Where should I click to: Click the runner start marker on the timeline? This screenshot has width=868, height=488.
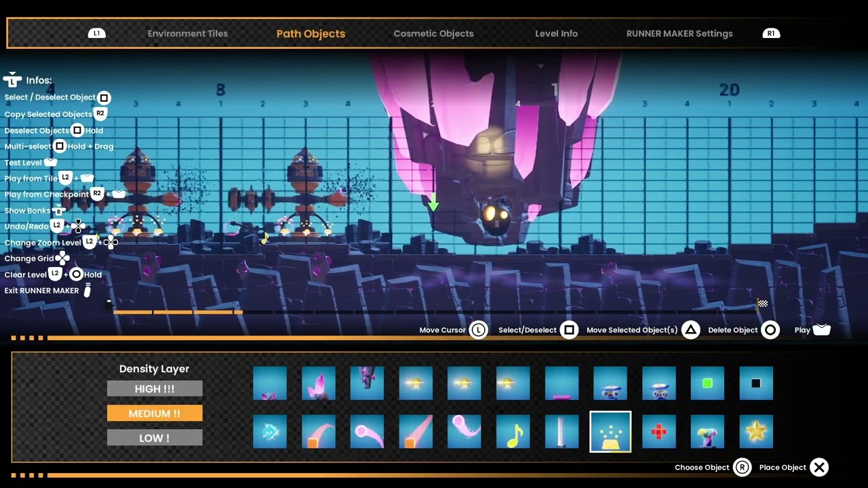pos(108,306)
